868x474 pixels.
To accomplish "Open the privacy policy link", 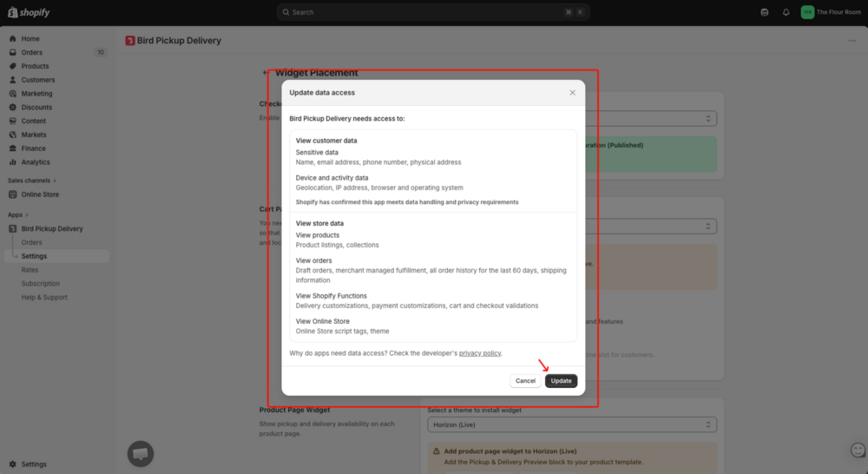I will (x=479, y=353).
